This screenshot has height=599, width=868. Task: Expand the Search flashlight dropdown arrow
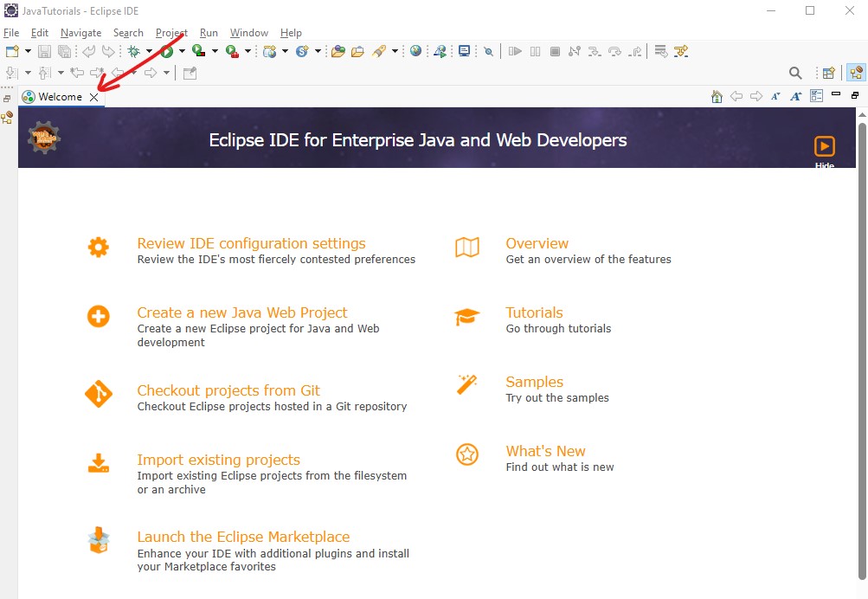395,51
